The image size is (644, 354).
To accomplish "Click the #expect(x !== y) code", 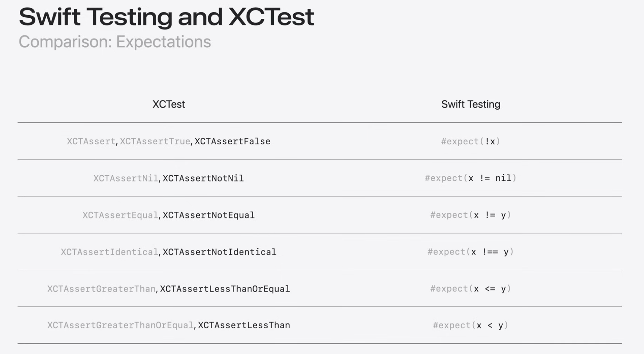I will click(x=471, y=252).
